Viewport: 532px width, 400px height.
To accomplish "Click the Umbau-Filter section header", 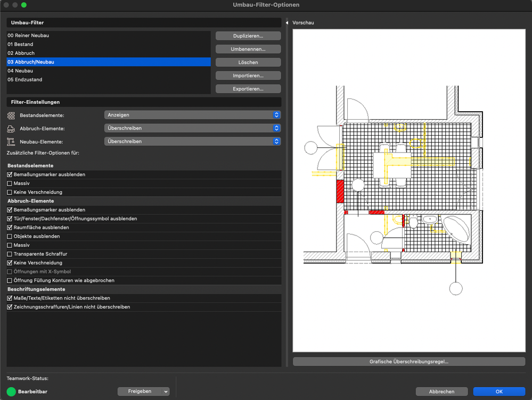I will pos(144,23).
